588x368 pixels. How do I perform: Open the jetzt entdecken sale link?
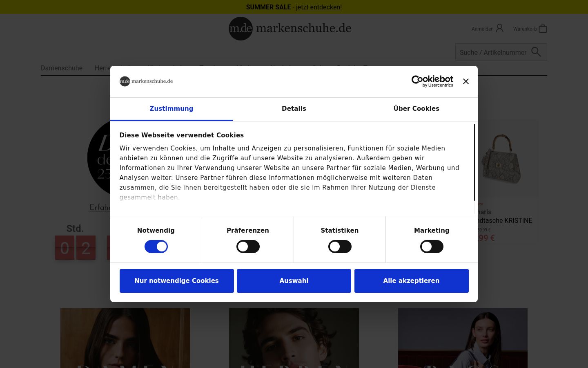point(319,7)
